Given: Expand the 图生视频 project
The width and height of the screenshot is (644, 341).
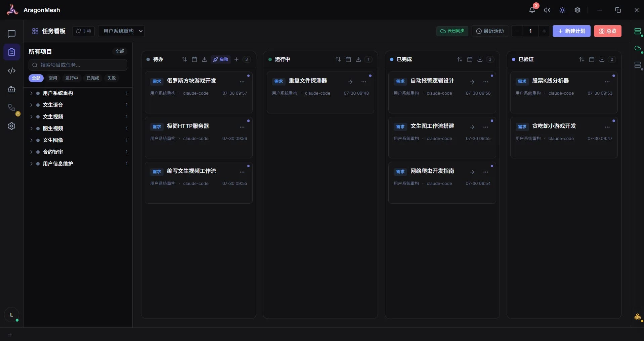Looking at the screenshot, I should coord(31,128).
